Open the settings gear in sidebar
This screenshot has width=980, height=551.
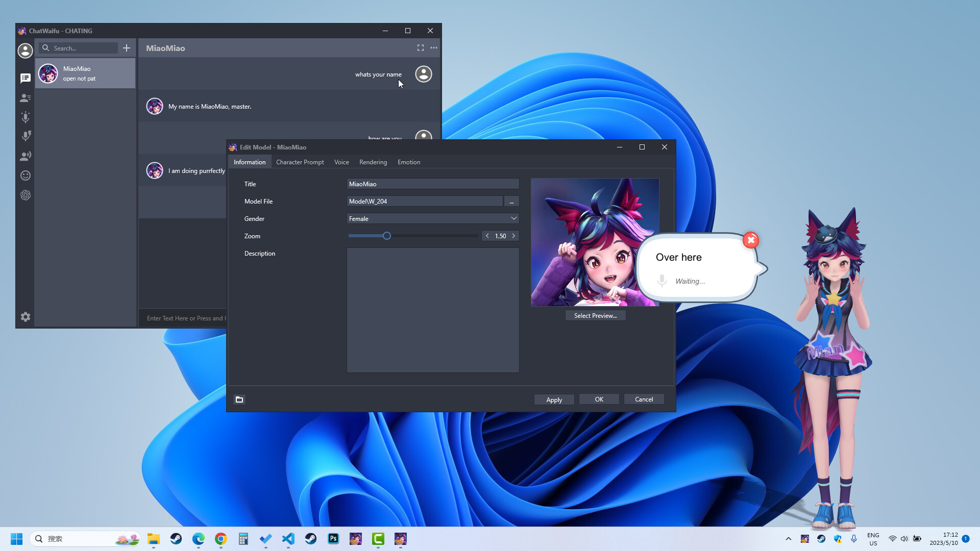point(25,317)
